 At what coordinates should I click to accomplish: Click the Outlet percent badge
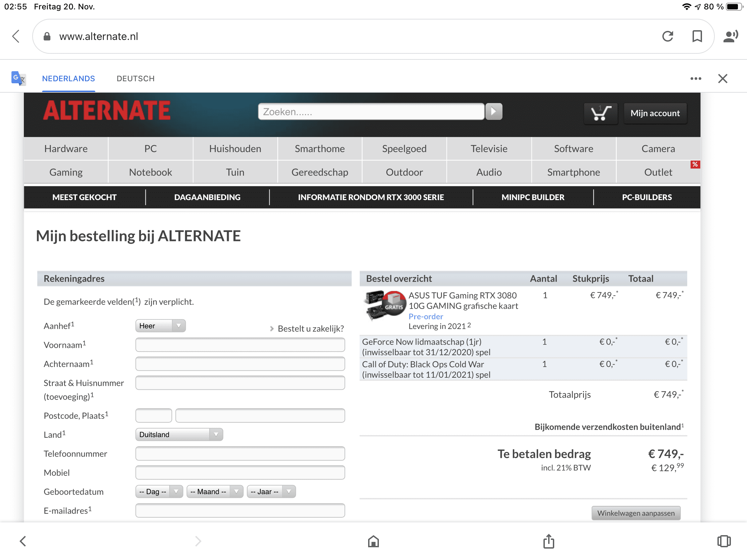click(695, 165)
